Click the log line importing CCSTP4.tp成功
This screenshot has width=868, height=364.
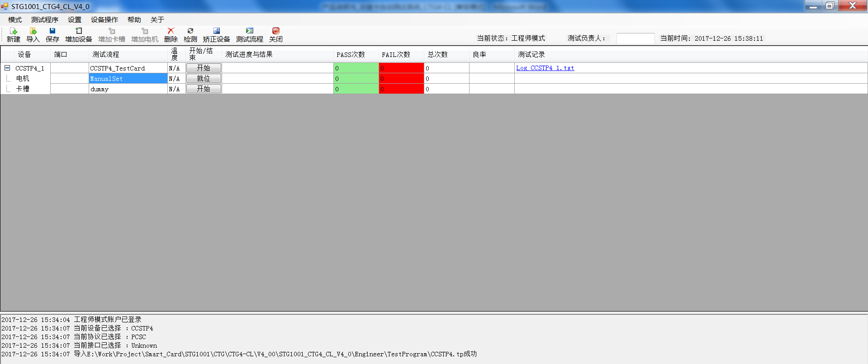click(239, 354)
